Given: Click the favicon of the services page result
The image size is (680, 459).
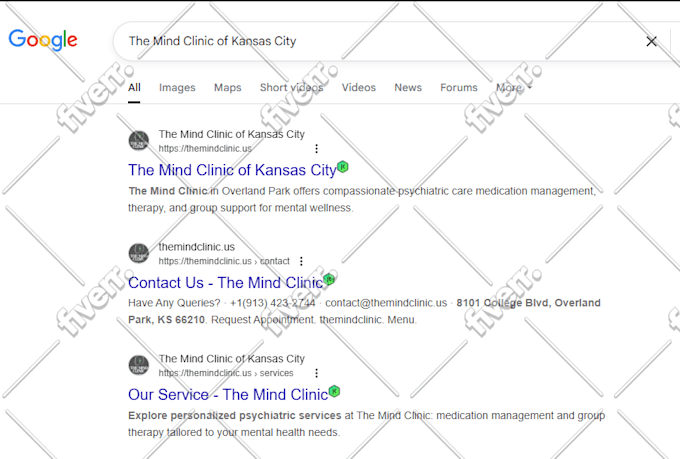Looking at the screenshot, I should click(x=139, y=365).
